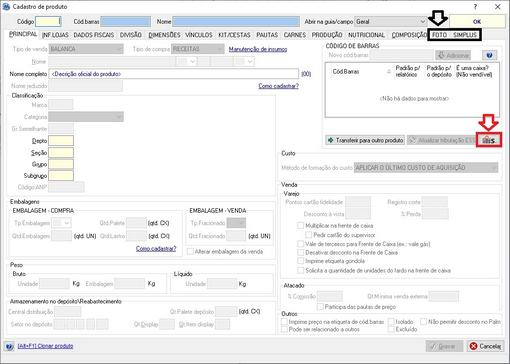
Task: Expand the Tp.Embalagem dropdown
Action: click(x=62, y=223)
